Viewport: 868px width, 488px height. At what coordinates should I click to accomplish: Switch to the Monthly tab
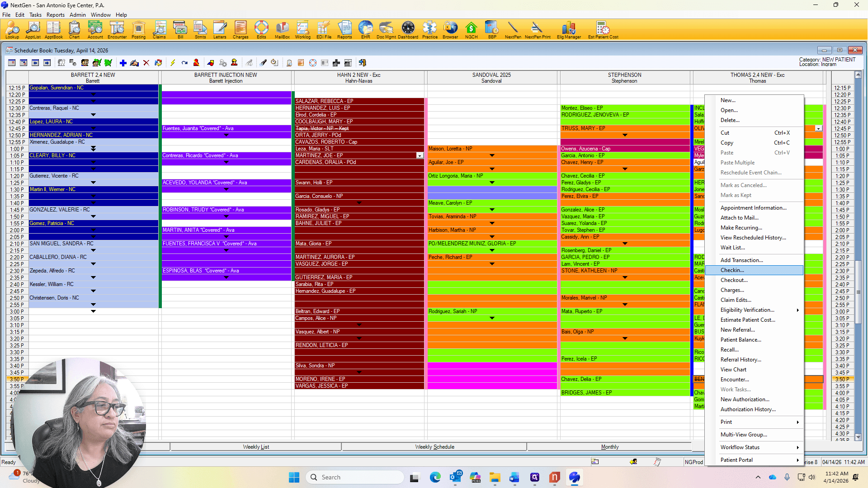point(610,447)
